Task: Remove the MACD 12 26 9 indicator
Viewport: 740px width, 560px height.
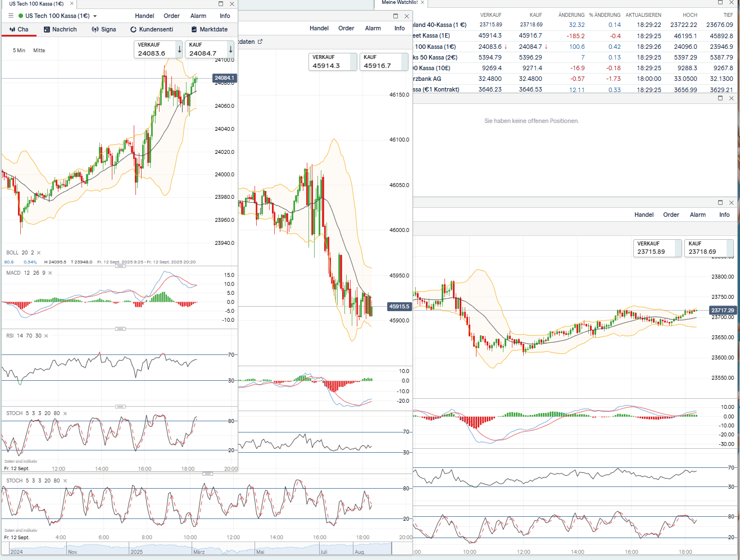Action: (x=50, y=273)
